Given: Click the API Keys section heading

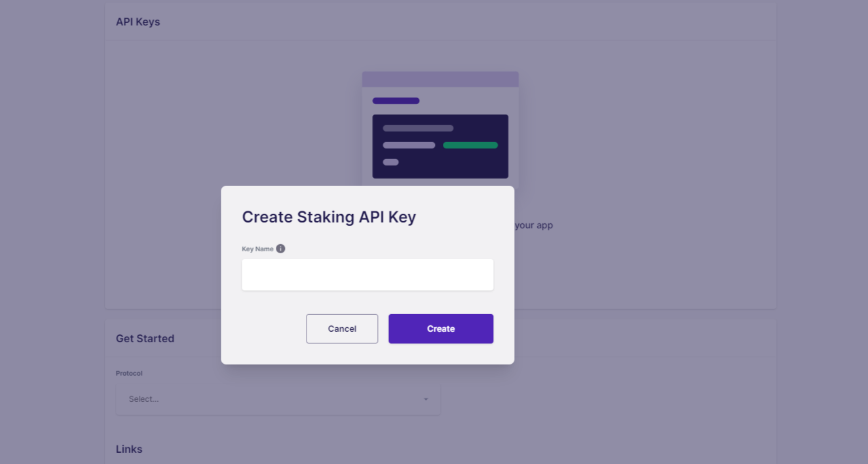Looking at the screenshot, I should click(138, 22).
